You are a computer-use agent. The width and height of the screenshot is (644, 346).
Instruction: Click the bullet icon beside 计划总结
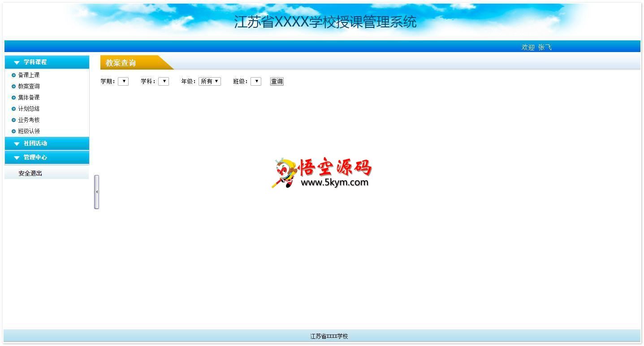(13, 109)
